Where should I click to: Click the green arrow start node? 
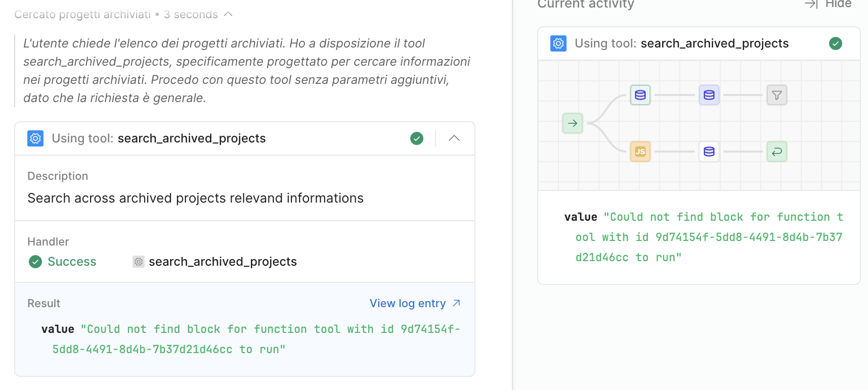[572, 123]
